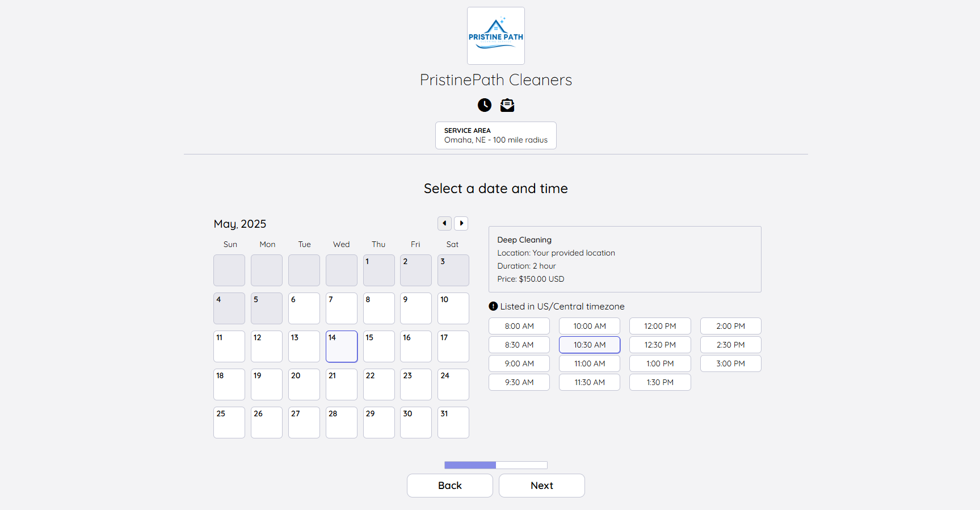The image size is (980, 510).
Task: Click the booking progress bar
Action: click(x=496, y=465)
